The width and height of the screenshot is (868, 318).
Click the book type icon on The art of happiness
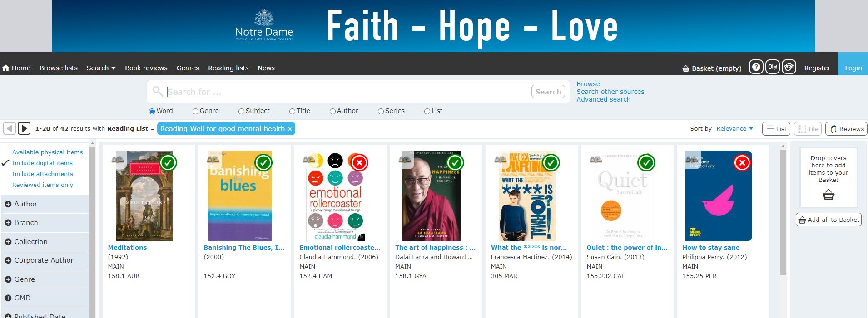point(405,159)
